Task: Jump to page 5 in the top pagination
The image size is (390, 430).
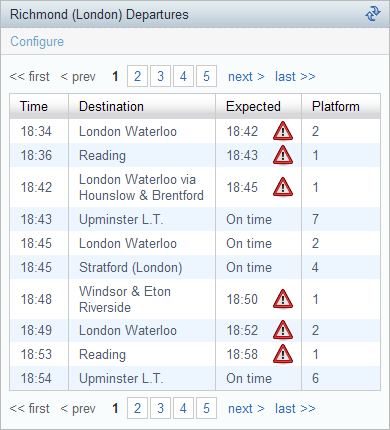Action: (x=206, y=76)
